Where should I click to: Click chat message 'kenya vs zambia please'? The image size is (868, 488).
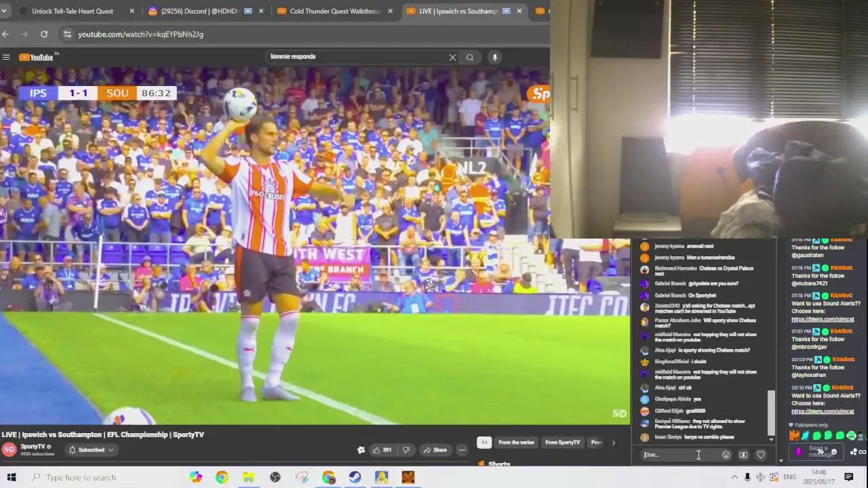click(709, 437)
